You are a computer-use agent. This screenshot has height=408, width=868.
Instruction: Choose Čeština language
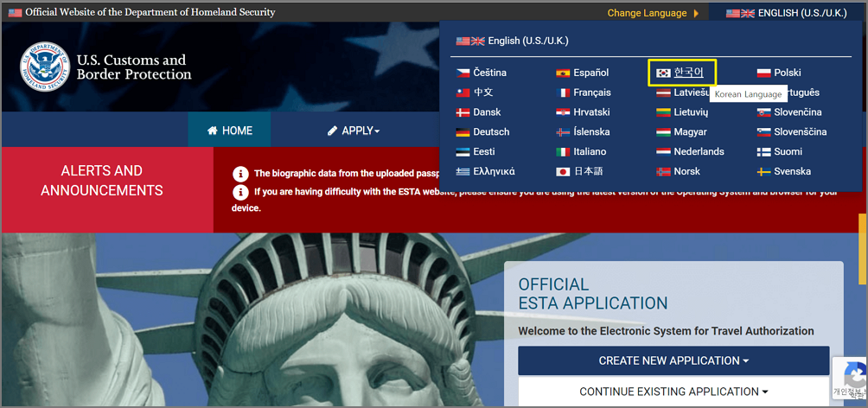(x=490, y=73)
